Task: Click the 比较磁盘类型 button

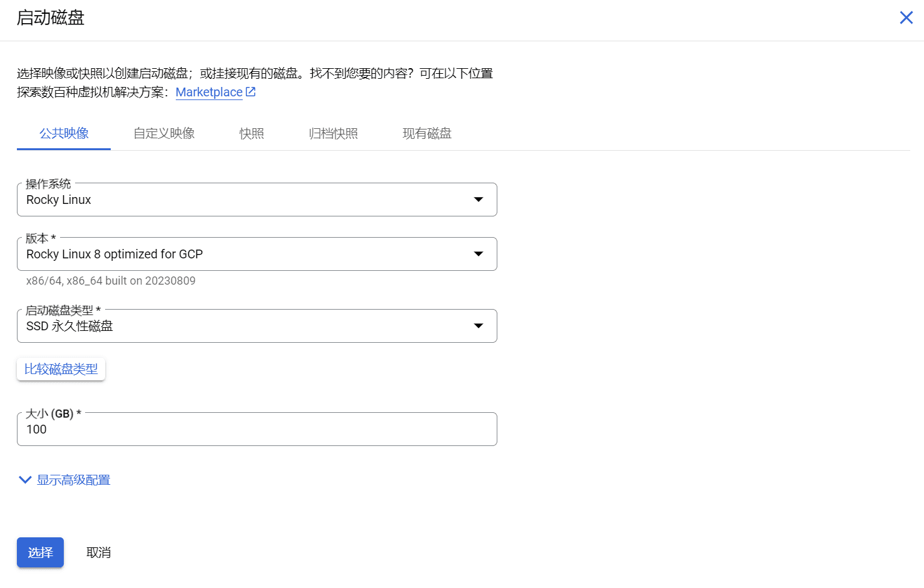Action: pos(61,369)
